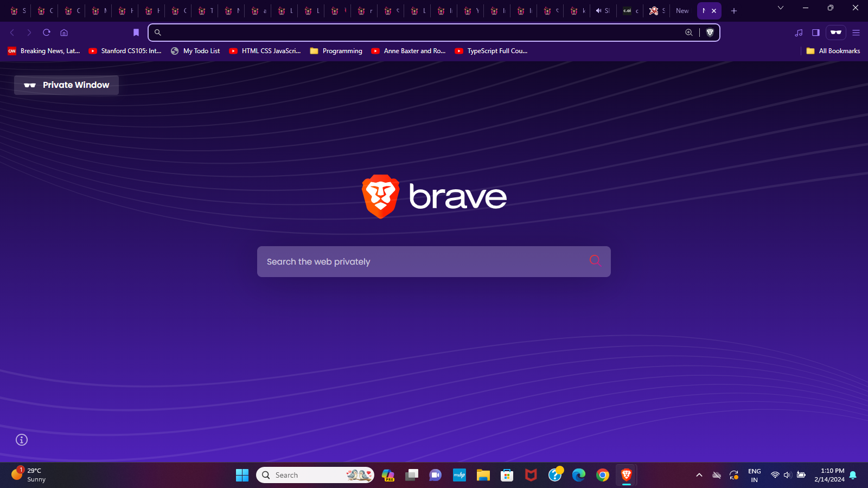868x488 pixels.
Task: Toggle the sidebar panel icon
Action: tap(815, 33)
